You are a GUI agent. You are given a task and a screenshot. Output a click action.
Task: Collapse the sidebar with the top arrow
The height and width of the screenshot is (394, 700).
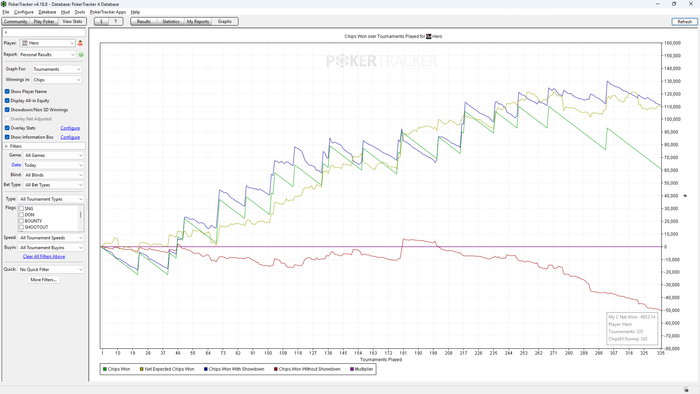[6, 33]
